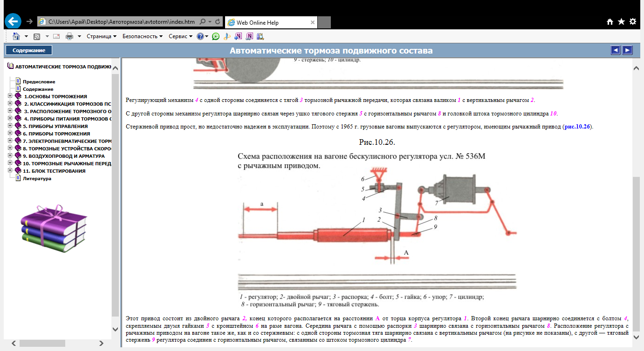Click the yellow key add-on icon
This screenshot has width=644, height=351.
227,36
